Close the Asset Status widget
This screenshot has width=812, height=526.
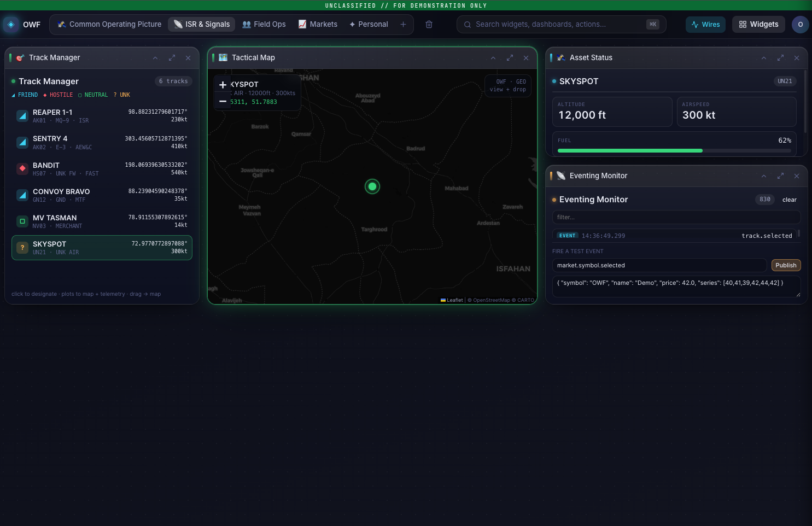(797, 58)
